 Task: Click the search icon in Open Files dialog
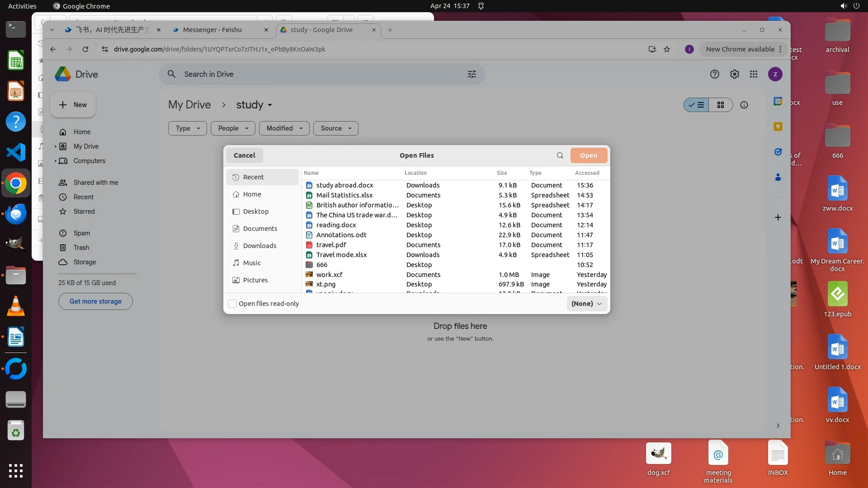coord(560,155)
